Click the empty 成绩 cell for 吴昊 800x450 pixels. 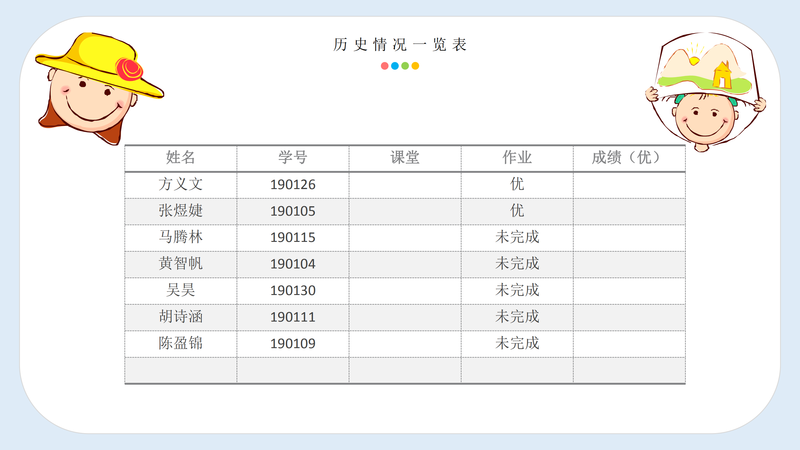click(630, 291)
